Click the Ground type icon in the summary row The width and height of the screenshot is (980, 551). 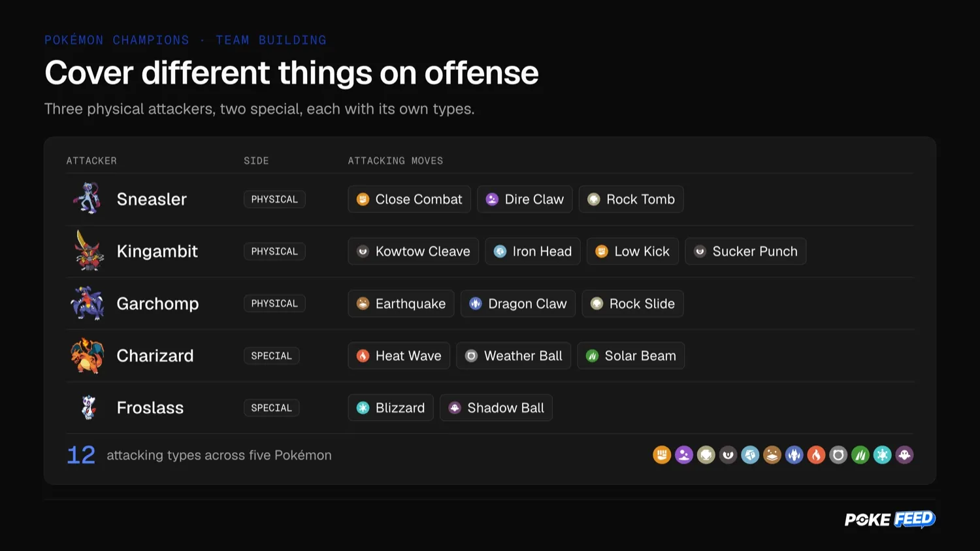pyautogui.click(x=772, y=455)
